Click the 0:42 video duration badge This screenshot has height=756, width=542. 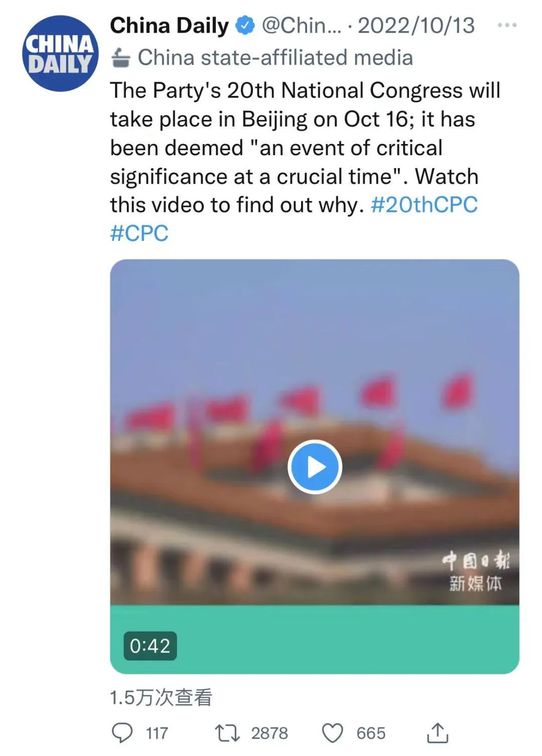pos(150,646)
